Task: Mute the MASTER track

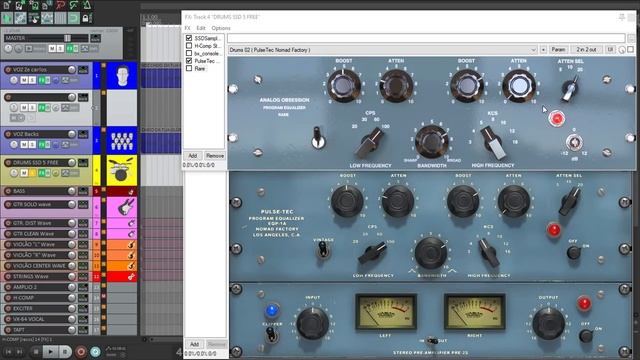Action: point(52,49)
